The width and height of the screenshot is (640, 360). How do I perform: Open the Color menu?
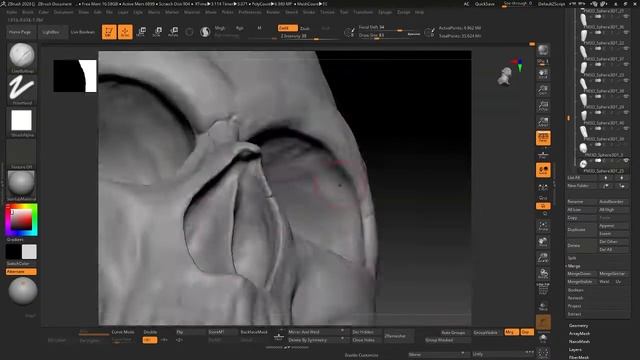(43, 12)
